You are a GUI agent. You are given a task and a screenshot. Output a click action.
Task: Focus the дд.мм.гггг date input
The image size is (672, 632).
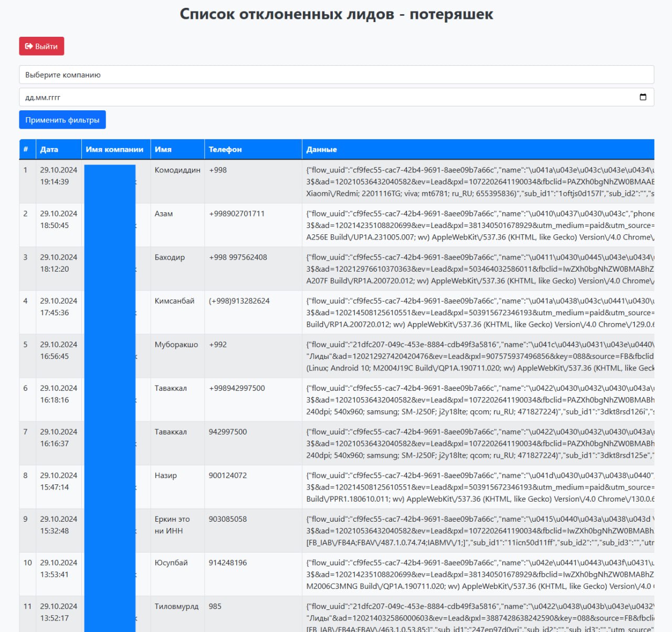(x=337, y=97)
